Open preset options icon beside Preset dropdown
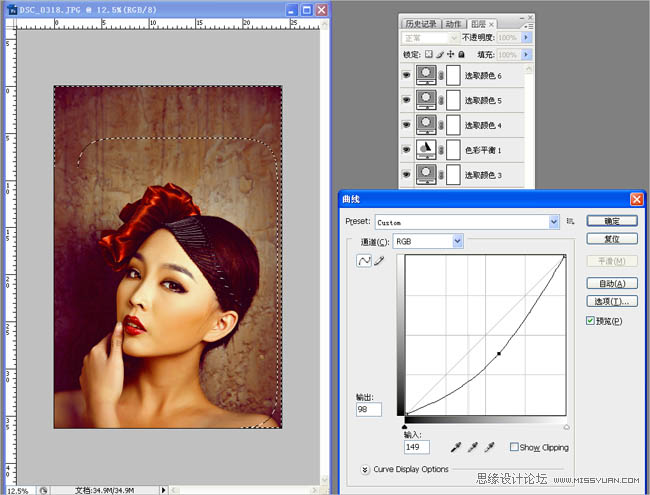The height and width of the screenshot is (495, 650). tap(570, 221)
